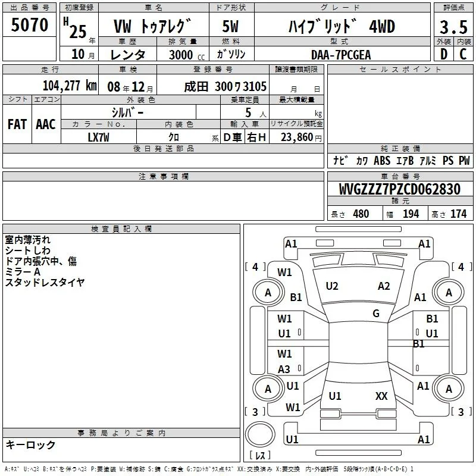This screenshot has width=476, height=476.
Task: Click the XX mark on rear hatch
Action: 381,396
